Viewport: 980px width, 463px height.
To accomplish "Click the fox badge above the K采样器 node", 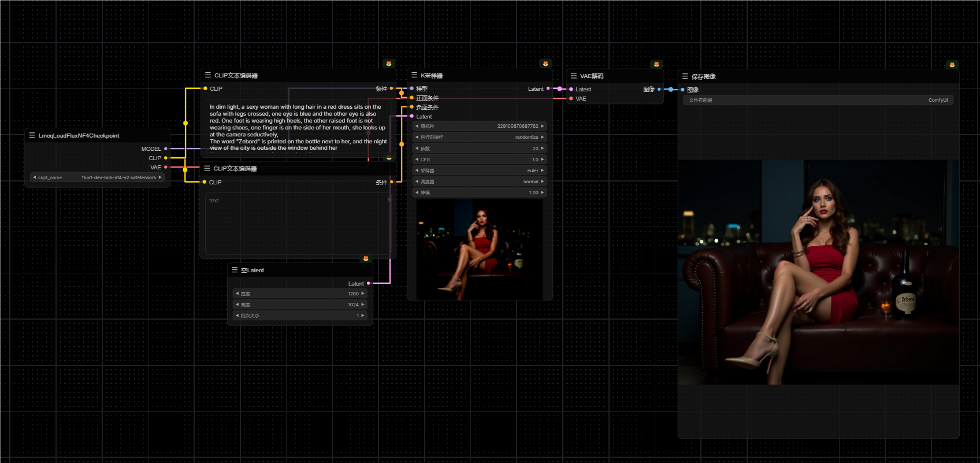I will click(x=545, y=64).
